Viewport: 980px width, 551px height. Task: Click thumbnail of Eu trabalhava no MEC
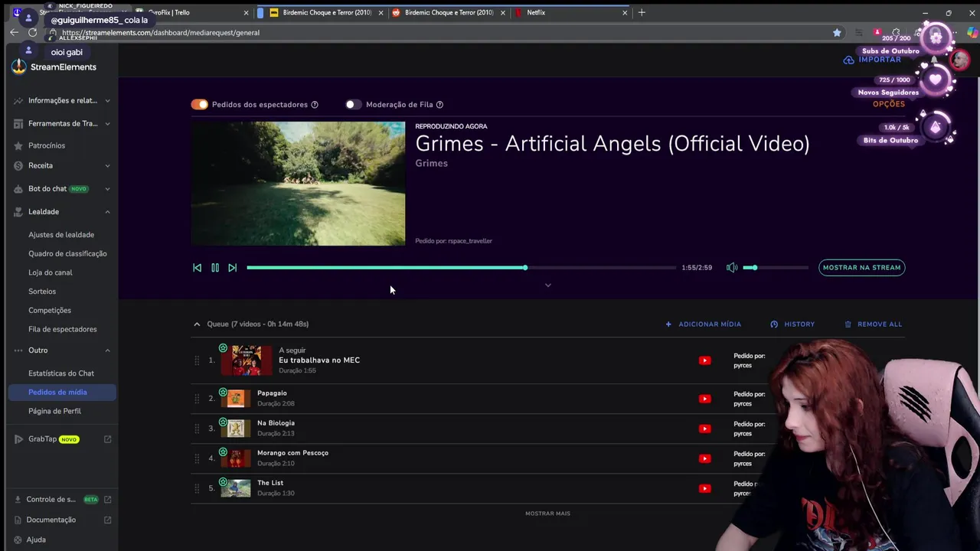tap(247, 360)
